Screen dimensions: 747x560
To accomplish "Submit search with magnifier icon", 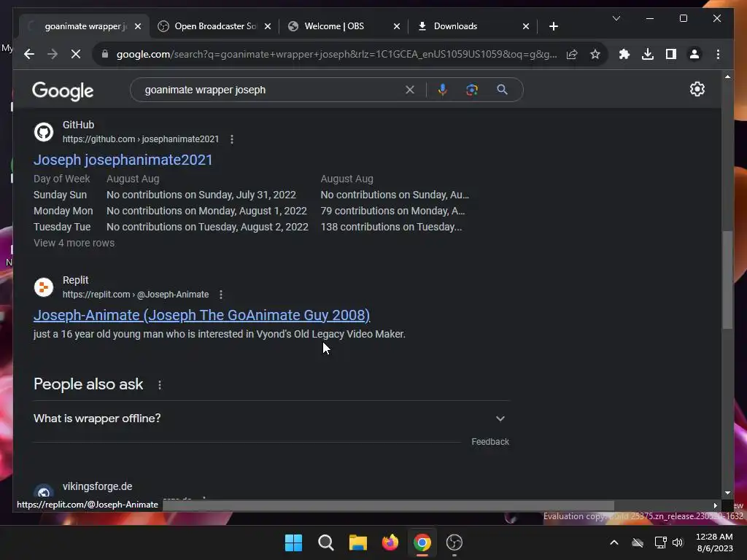I will (502, 90).
